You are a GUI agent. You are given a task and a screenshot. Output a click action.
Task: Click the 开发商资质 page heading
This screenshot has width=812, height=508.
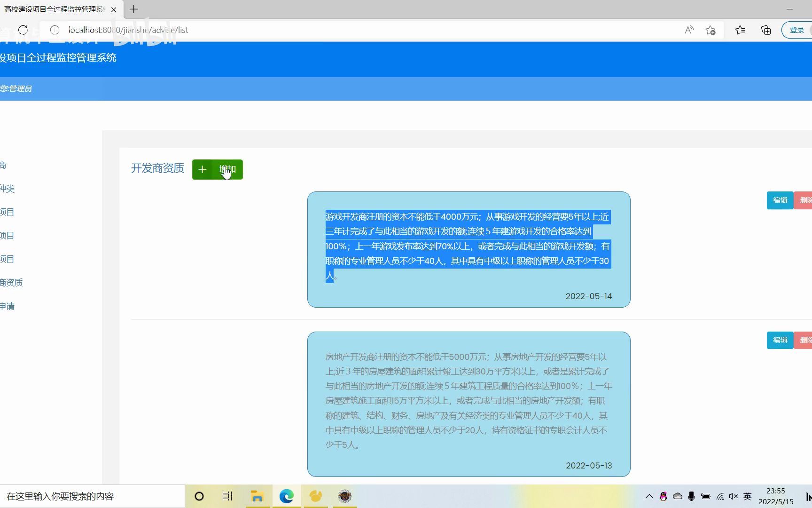tap(157, 168)
